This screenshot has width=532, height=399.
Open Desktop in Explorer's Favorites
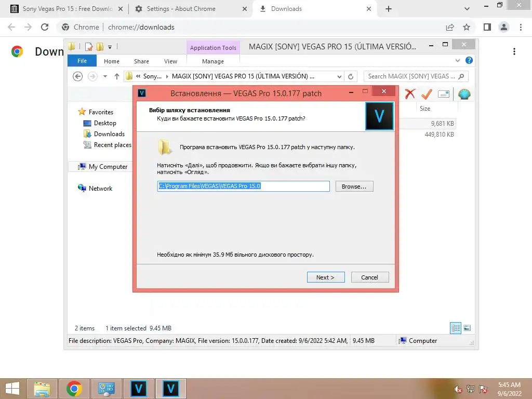(x=100, y=123)
